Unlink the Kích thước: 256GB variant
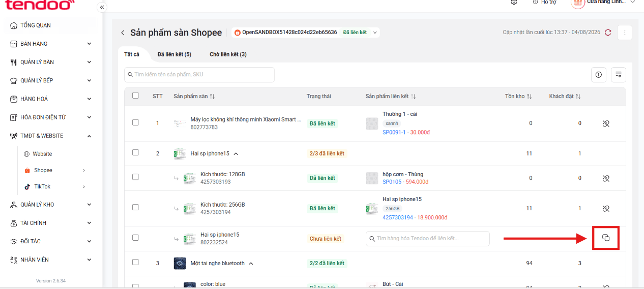This screenshot has width=644, height=289. [606, 209]
